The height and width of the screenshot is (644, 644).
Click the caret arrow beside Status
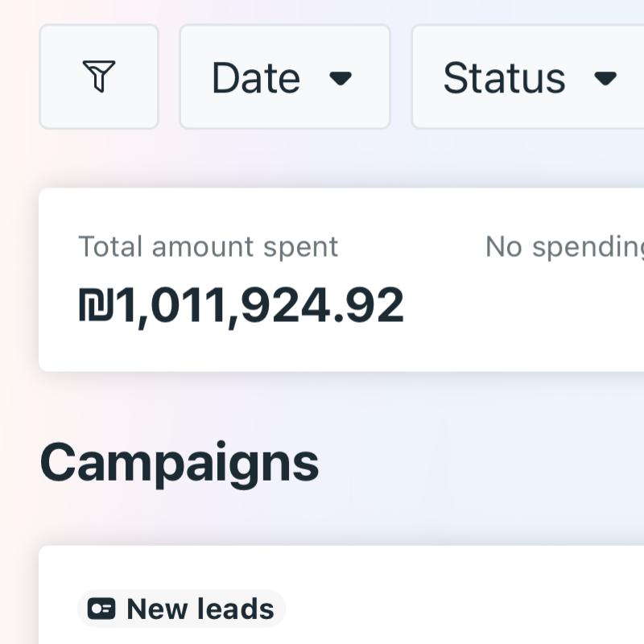[x=605, y=78]
